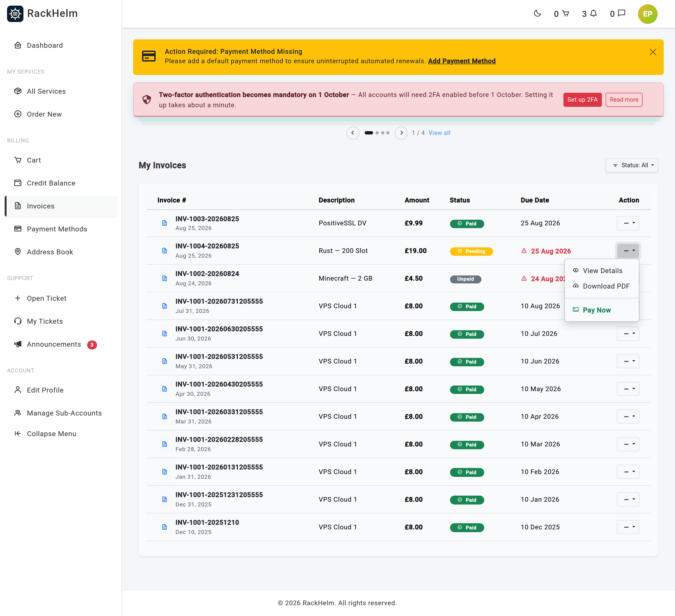The image size is (675, 616).
Task: Click the Pending status badge
Action: point(471,251)
